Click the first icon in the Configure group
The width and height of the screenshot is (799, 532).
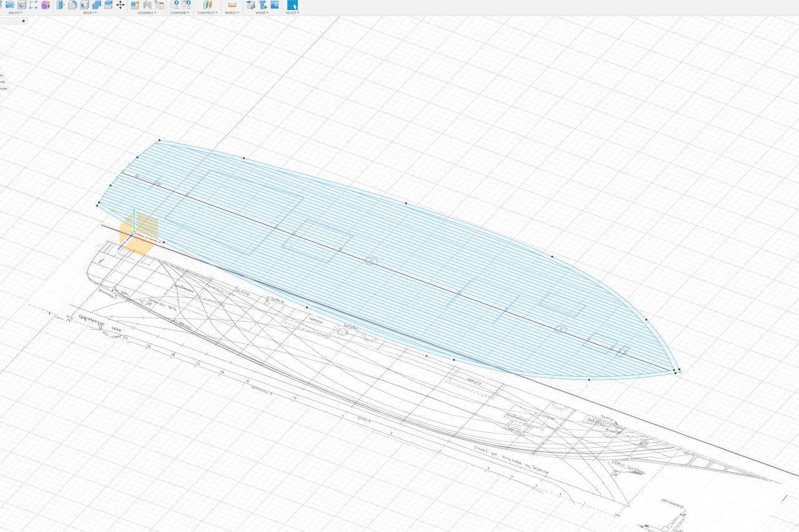pyautogui.click(x=174, y=5)
